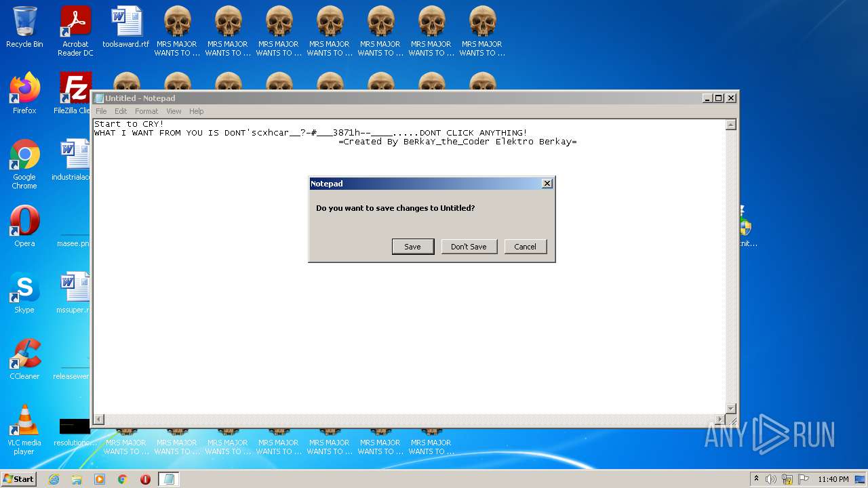Select Notepad taskbar button
This screenshot has width=868, height=488.
coord(169,479)
